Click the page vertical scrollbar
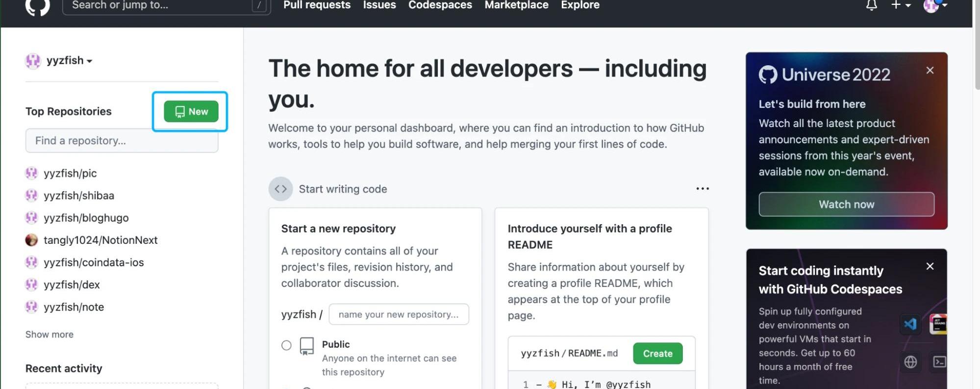 tap(976, 49)
